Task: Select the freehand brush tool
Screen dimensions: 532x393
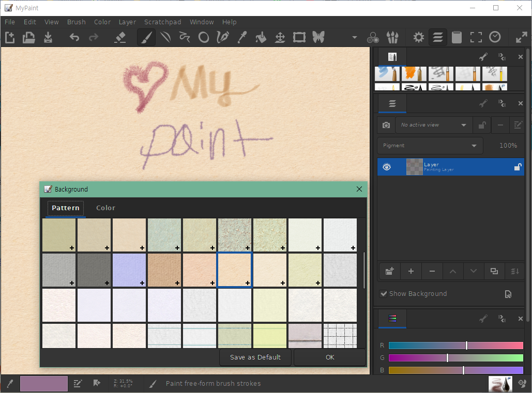Action: click(146, 37)
